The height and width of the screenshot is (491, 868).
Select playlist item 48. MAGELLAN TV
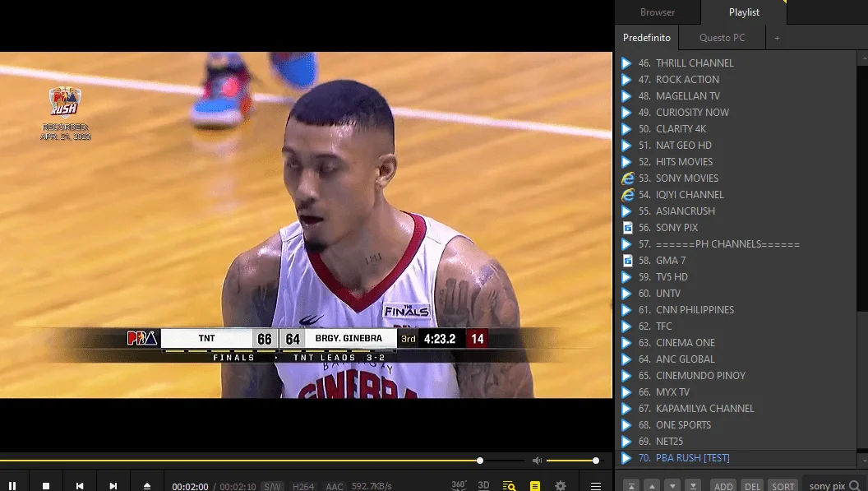[737, 96]
